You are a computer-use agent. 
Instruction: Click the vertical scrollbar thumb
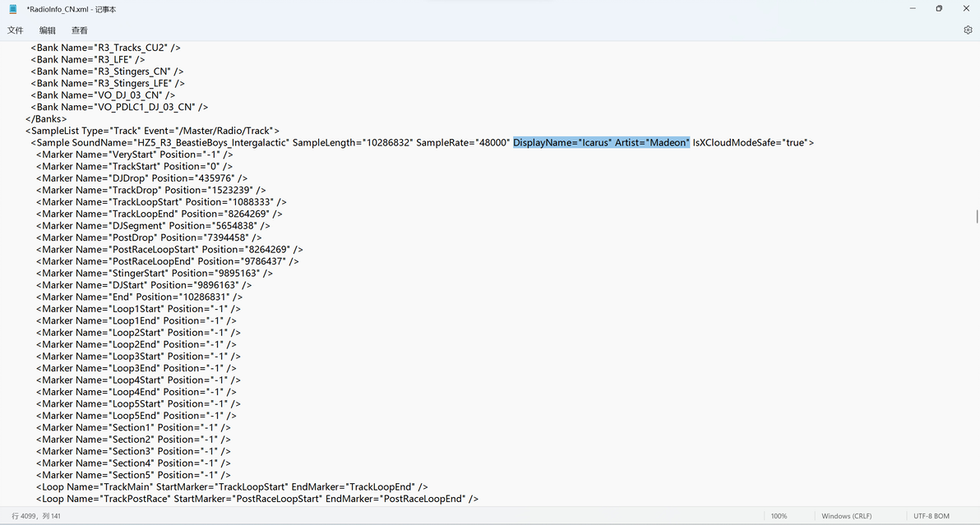[x=976, y=217]
